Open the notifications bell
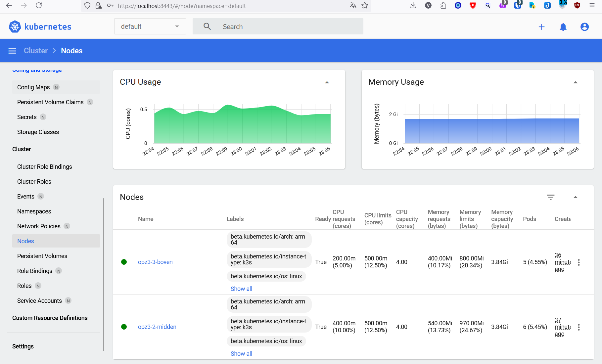The height and width of the screenshot is (364, 602). [563, 27]
